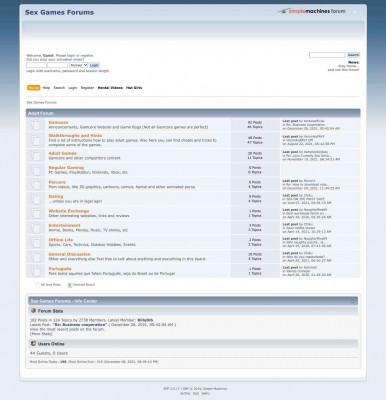Click the Forum Stats heading link
The height and width of the screenshot is (400, 386).
[50, 311]
